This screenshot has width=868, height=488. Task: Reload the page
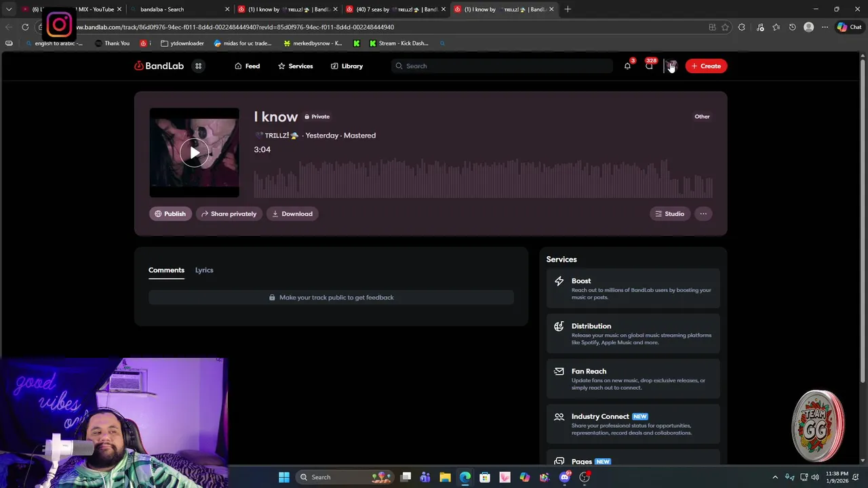click(x=25, y=27)
